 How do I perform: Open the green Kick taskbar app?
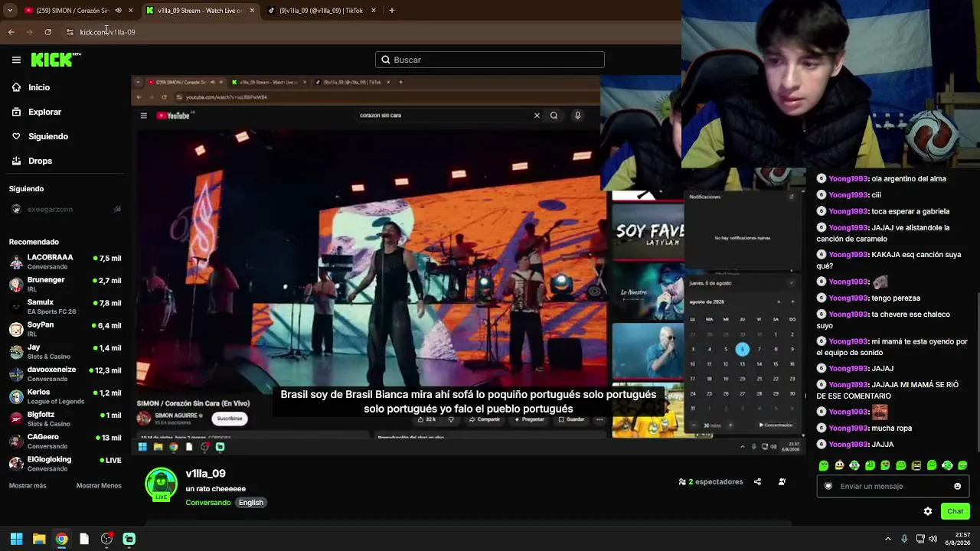pyautogui.click(x=129, y=539)
